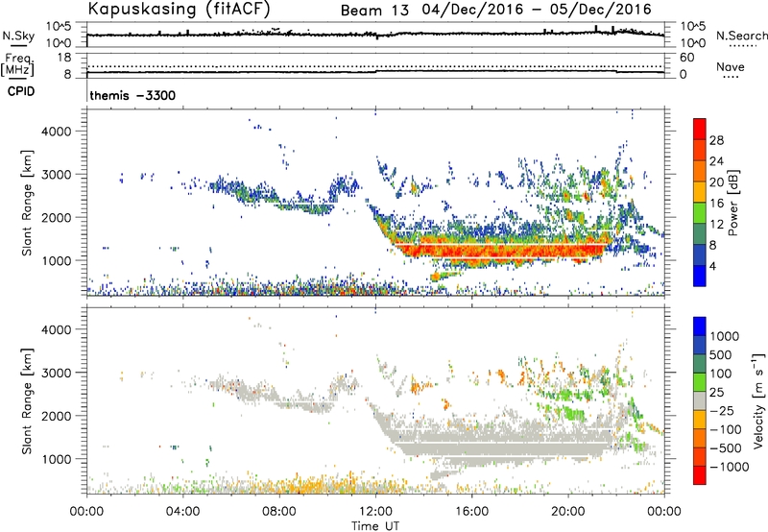
Task: Click the '3000' range tick on the velocity panel
Action: 56,373
